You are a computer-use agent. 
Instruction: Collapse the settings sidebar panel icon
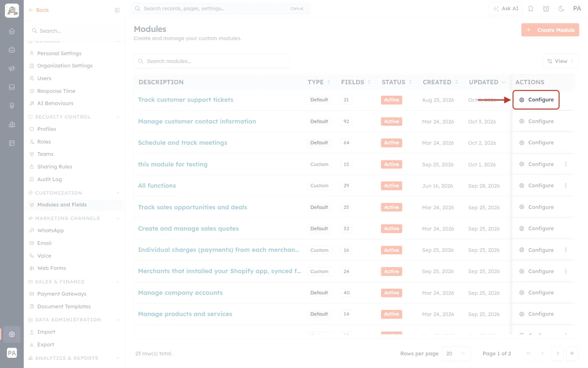click(117, 10)
